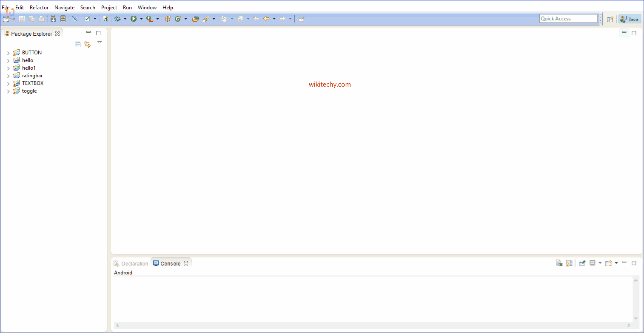Click inside the Quick Access field
The height and width of the screenshot is (333, 644).
point(568,18)
